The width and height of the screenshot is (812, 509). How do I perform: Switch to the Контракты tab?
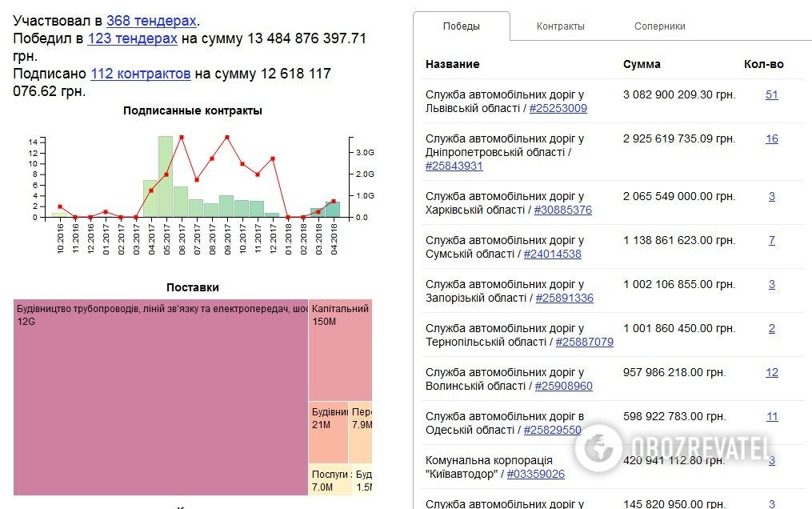[x=560, y=26]
